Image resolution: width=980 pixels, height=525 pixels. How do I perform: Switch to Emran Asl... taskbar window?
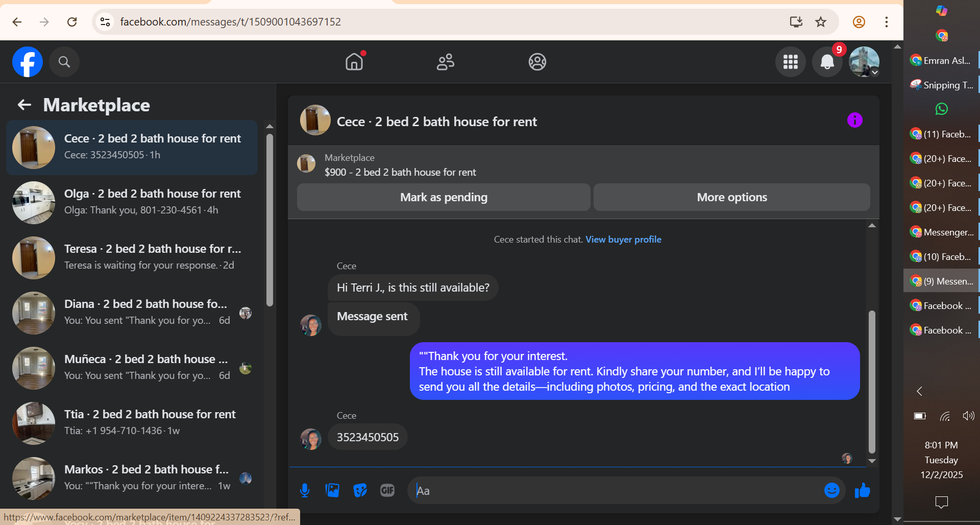[941, 60]
